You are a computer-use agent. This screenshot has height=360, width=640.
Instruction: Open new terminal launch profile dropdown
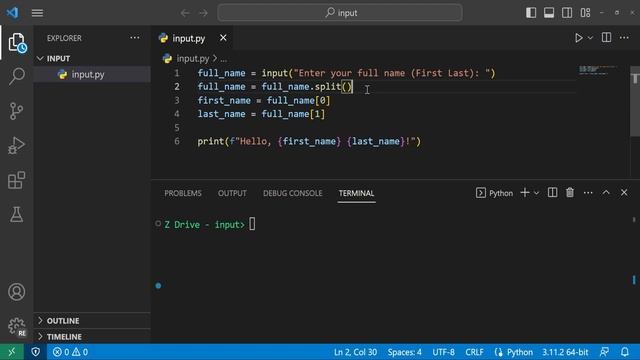coord(537,193)
